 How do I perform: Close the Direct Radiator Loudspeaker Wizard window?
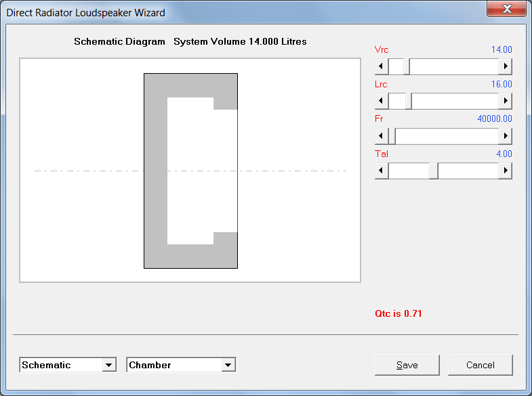(506, 9)
